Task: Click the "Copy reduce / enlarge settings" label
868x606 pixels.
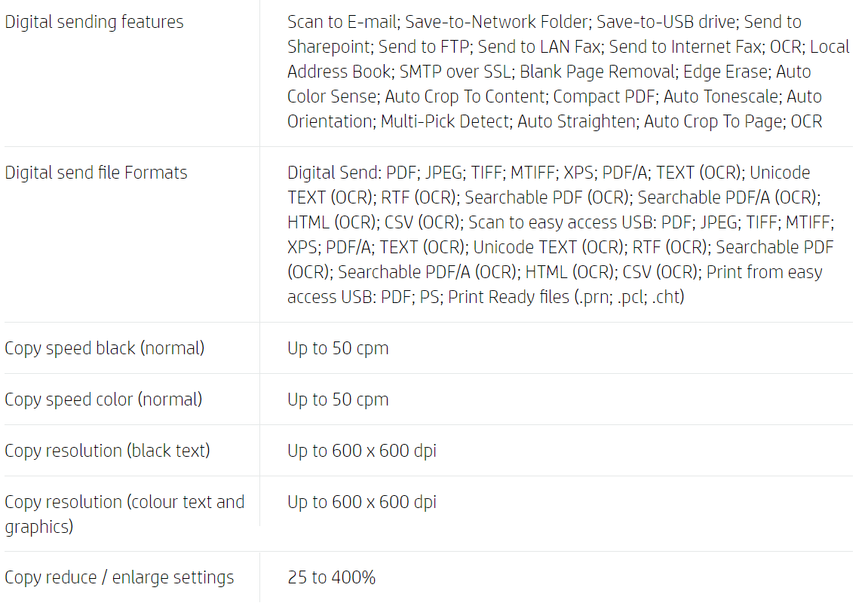Action: [119, 577]
